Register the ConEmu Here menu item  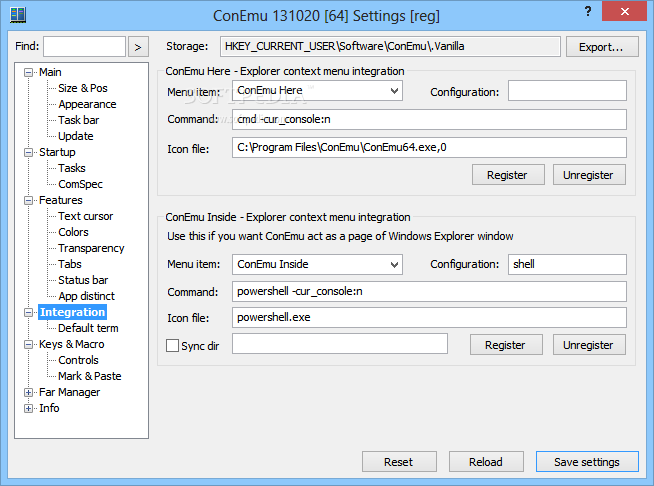coord(508,174)
